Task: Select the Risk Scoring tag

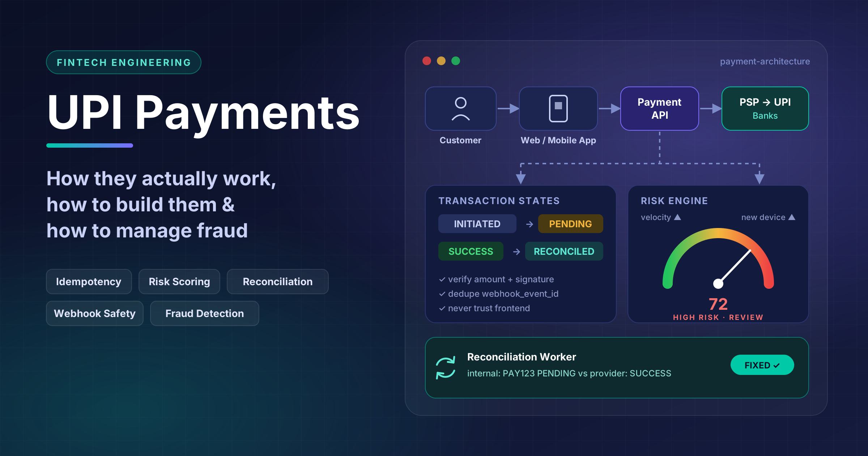Action: (x=179, y=282)
